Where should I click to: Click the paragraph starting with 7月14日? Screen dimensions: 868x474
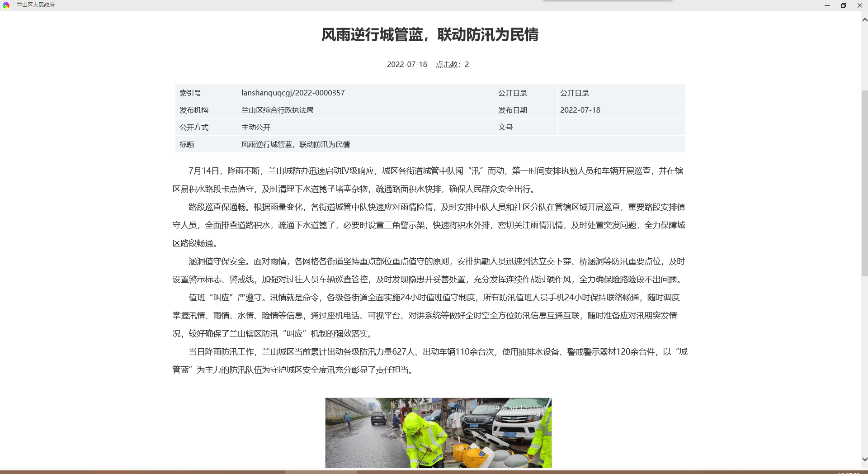tap(428, 180)
